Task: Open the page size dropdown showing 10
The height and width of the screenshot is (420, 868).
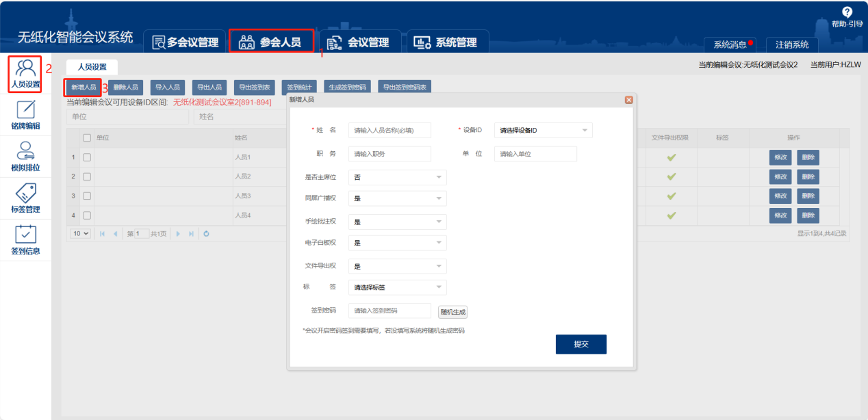Action: click(x=81, y=233)
